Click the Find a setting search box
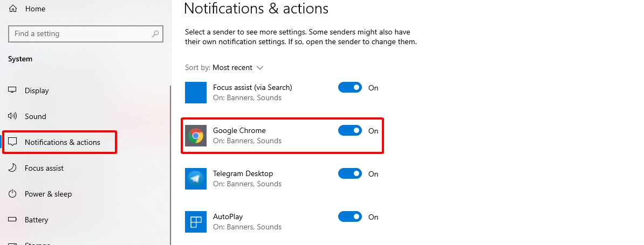644x245 pixels. [85, 34]
